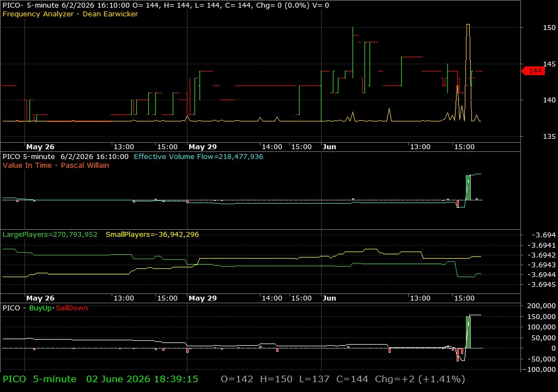Screen dimensions: 558x392
Task: Click Effective Volume Flow=218,477,936 label
Action: pos(198,156)
